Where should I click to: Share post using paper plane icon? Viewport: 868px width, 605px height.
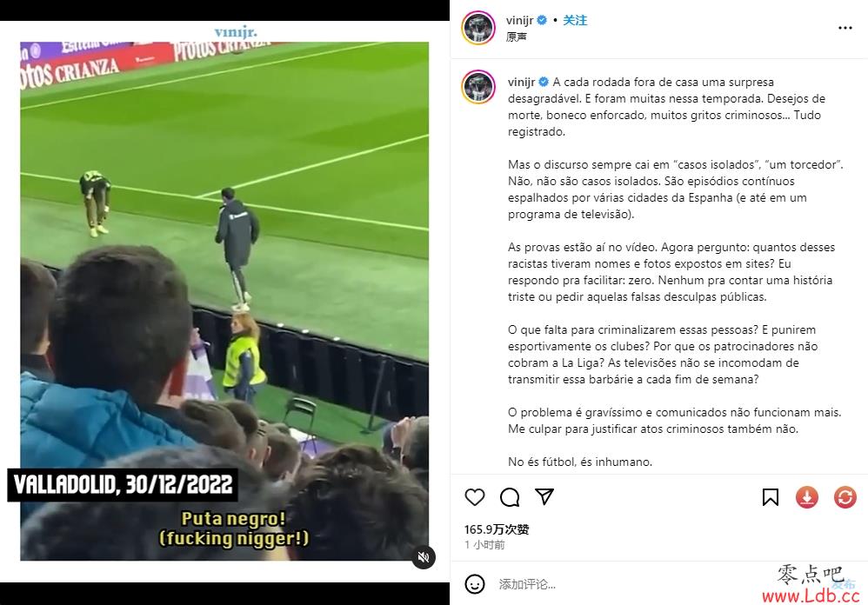544,496
